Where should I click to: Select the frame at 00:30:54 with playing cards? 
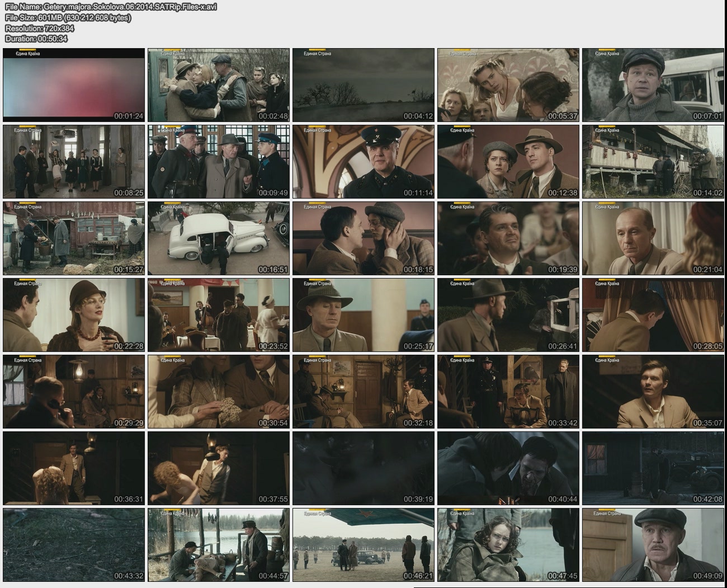point(219,392)
